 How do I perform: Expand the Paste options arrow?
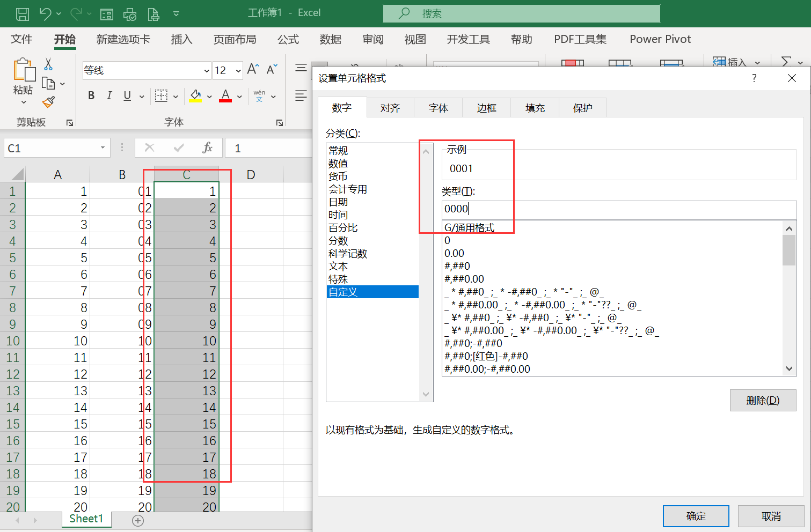coord(24,102)
